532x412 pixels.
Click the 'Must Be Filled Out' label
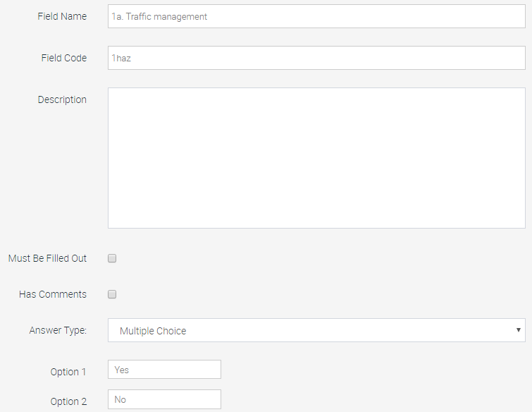coord(47,258)
